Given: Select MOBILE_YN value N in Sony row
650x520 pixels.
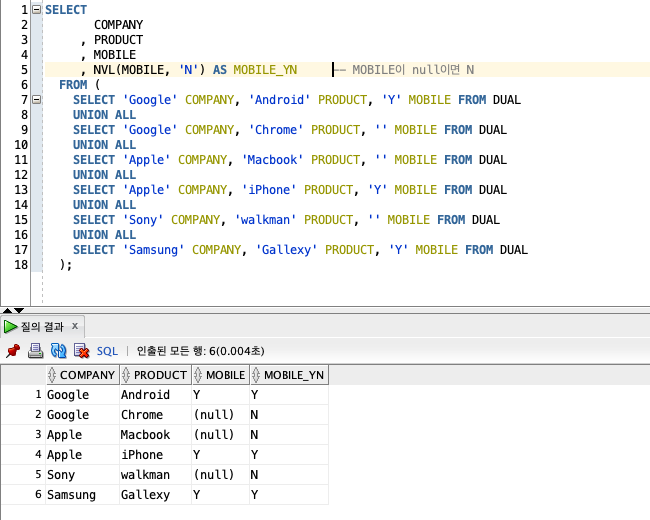Looking at the screenshot, I should click(289, 474).
